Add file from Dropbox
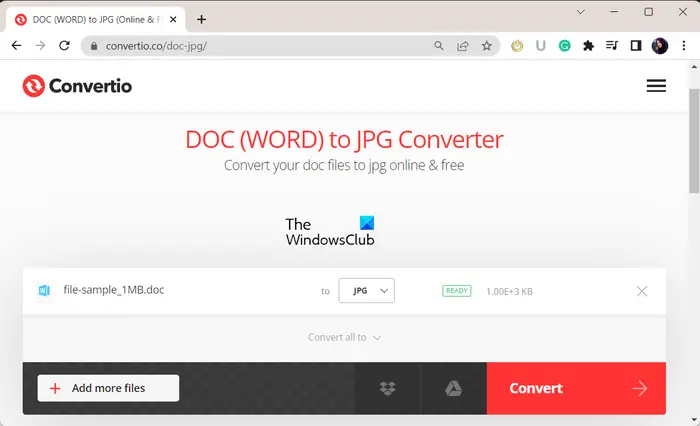 point(388,388)
